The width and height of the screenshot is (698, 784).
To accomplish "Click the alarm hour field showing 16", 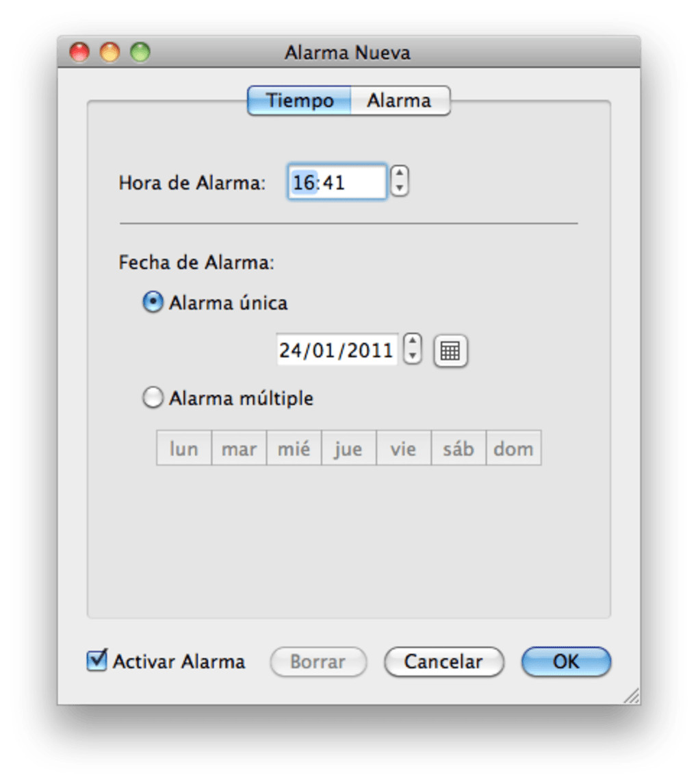I will 302,183.
